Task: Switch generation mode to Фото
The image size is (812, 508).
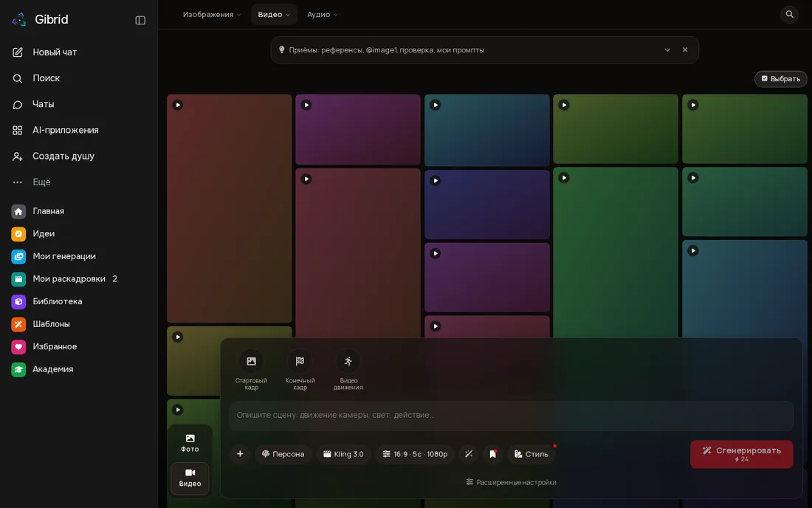Action: (190, 443)
